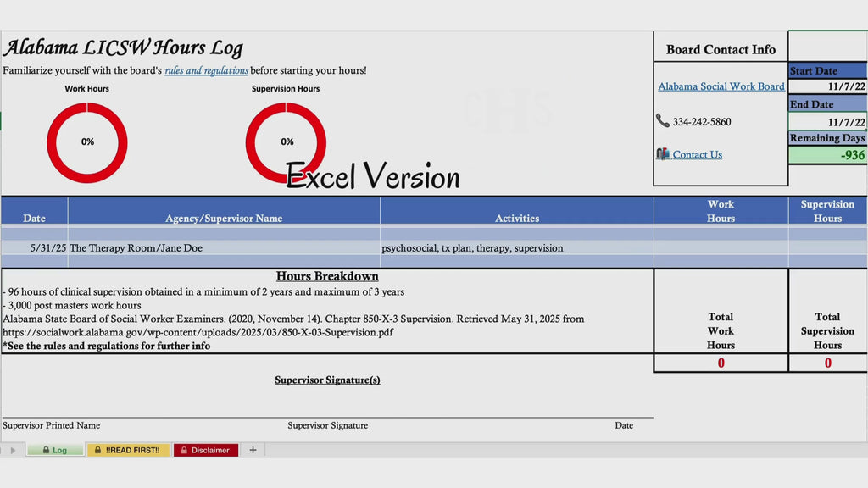
Task: Select the Total Work Hours value 0
Action: 721,363
